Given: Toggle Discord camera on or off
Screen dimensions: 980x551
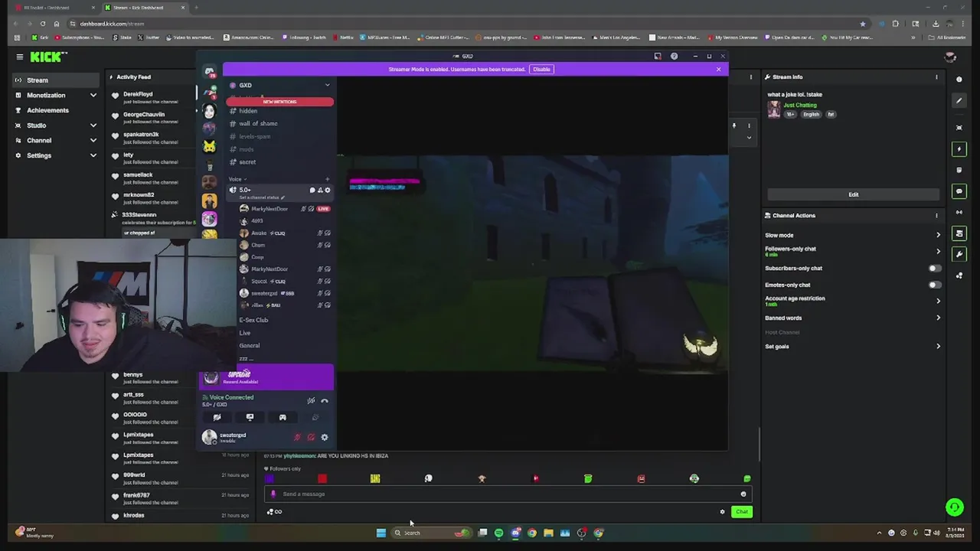Looking at the screenshot, I should coord(217,418).
